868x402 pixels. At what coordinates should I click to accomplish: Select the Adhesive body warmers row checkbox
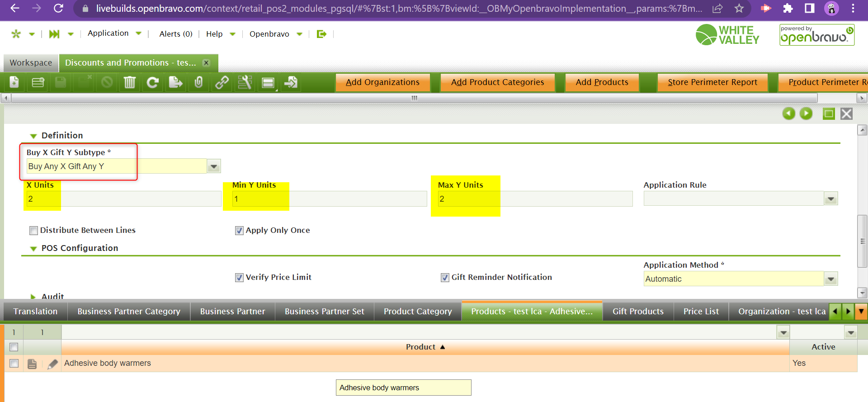coord(14,363)
